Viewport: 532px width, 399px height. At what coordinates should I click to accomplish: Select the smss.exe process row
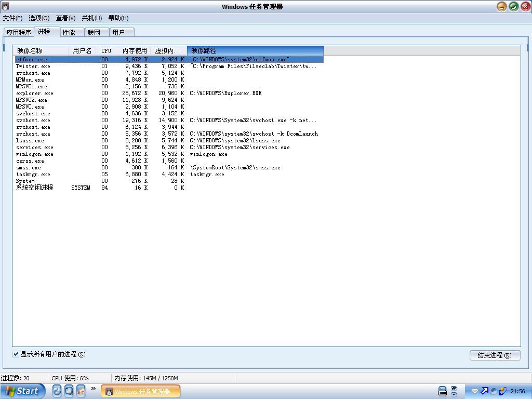point(169,168)
